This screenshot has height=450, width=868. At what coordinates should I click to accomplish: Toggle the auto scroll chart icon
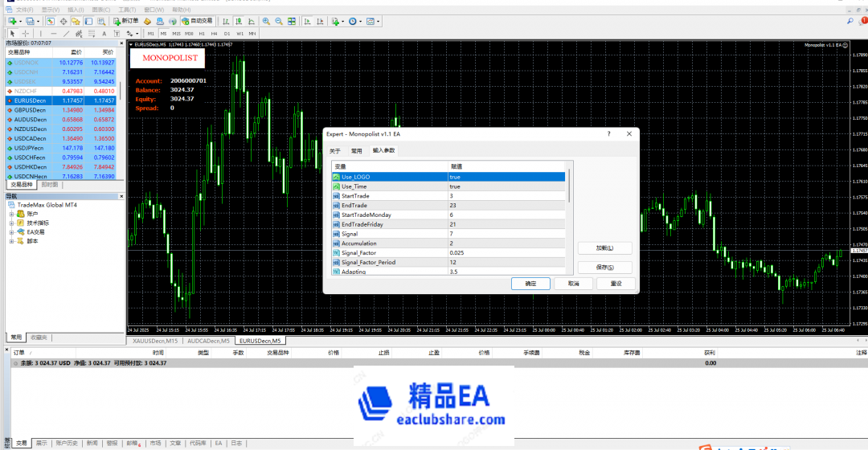click(307, 21)
